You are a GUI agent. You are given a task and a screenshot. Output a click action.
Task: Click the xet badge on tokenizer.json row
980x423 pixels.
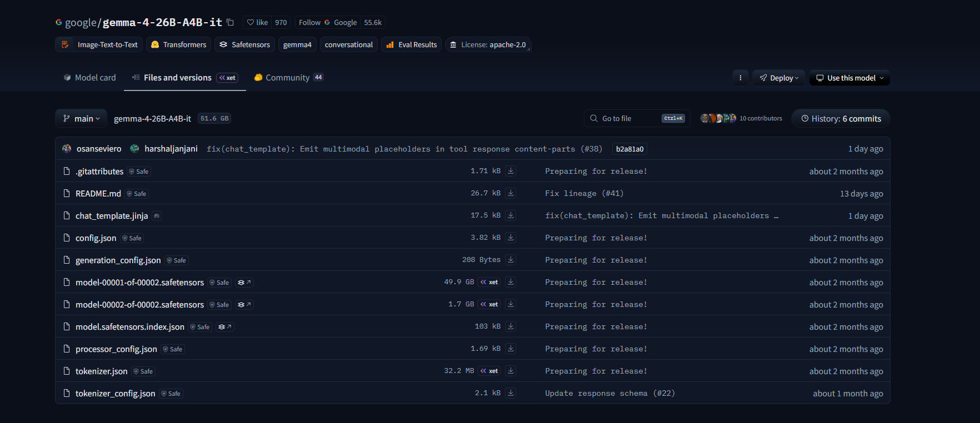coord(489,371)
